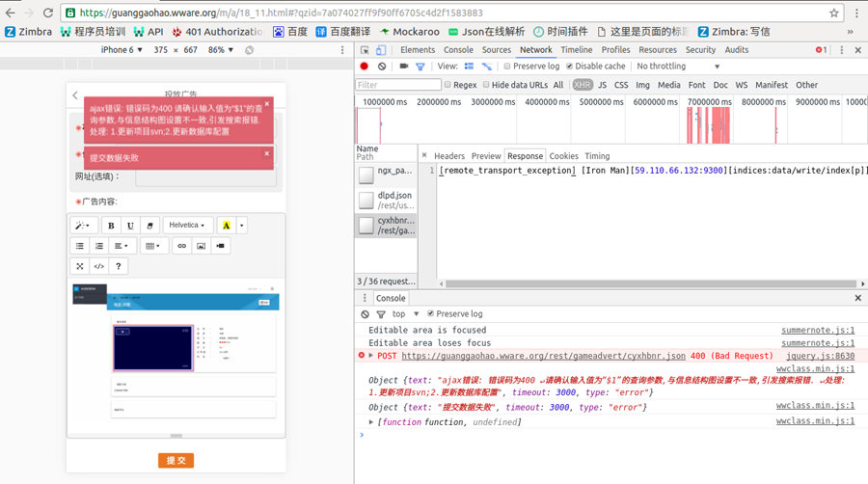Uncheck the Disable cache checkbox
This screenshot has height=484, width=868.
pos(569,67)
